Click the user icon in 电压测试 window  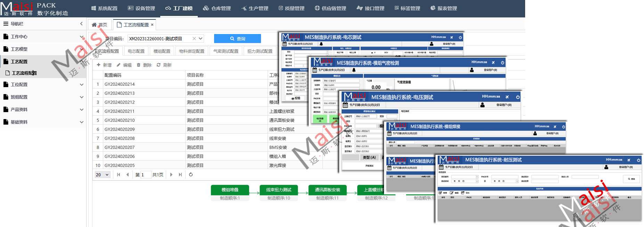[x=482, y=105]
